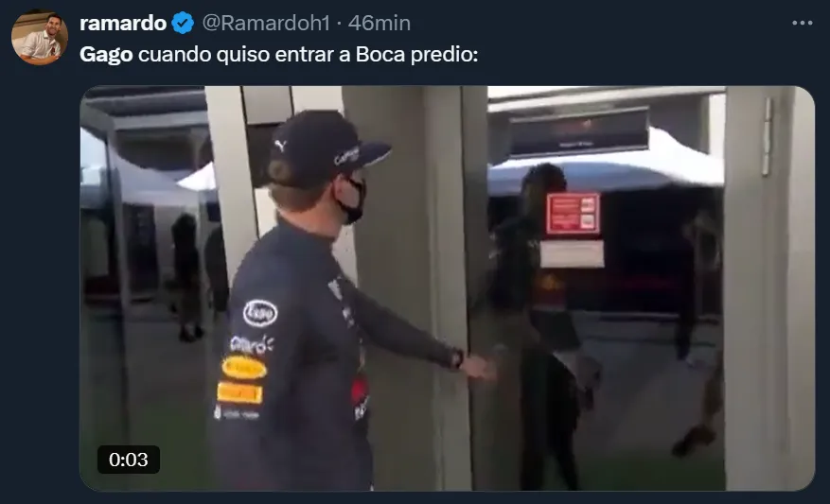
Task: Click the word entrar in tweet text
Action: pos(305,55)
